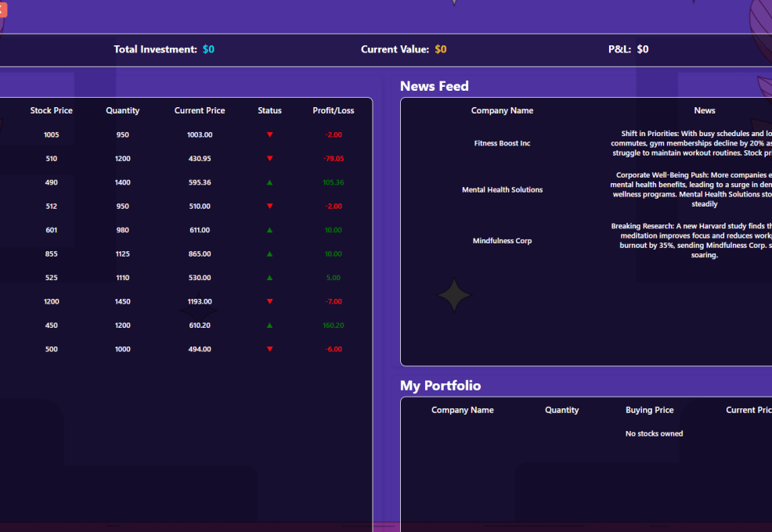Click the dark four-point star in News Feed
Screen dimensions: 772x532
click(454, 296)
